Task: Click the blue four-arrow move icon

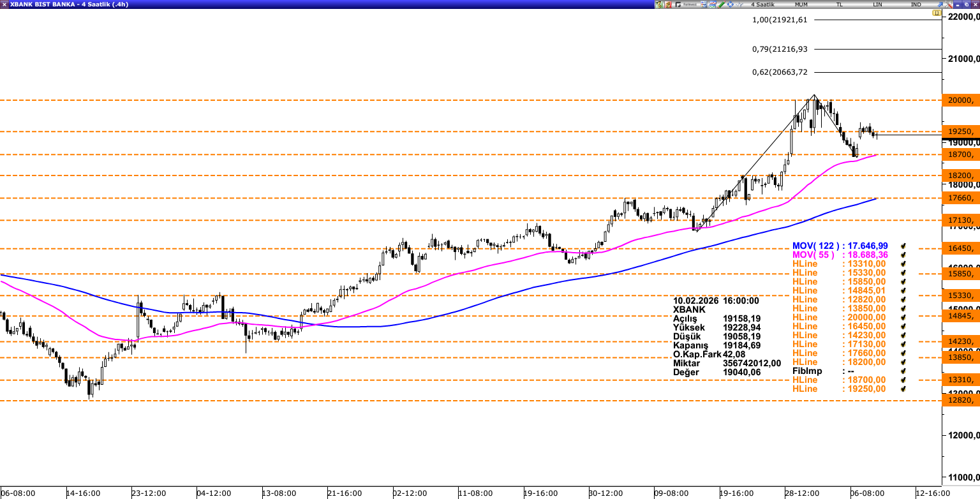Action: click(730, 4)
